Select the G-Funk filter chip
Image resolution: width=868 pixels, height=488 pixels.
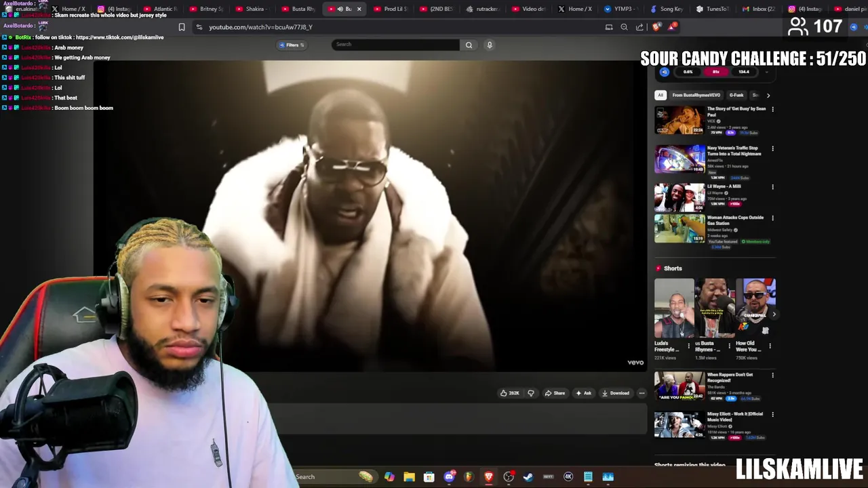(736, 95)
